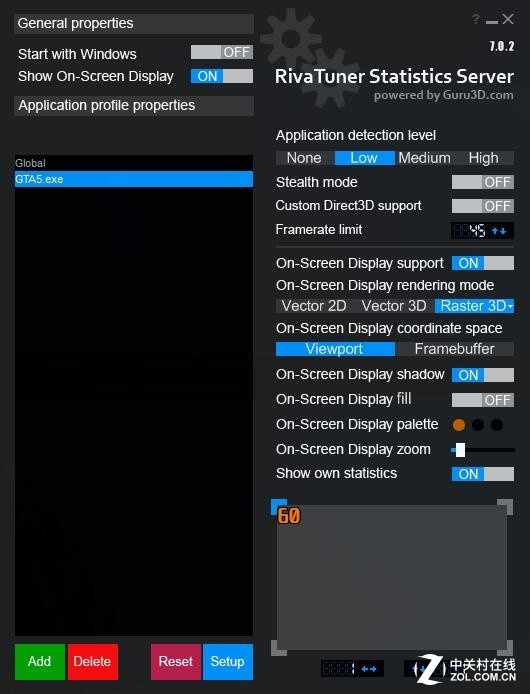
Task: Click the bottom-left corner marker of OSD preview
Action: pyautogui.click(x=279, y=648)
